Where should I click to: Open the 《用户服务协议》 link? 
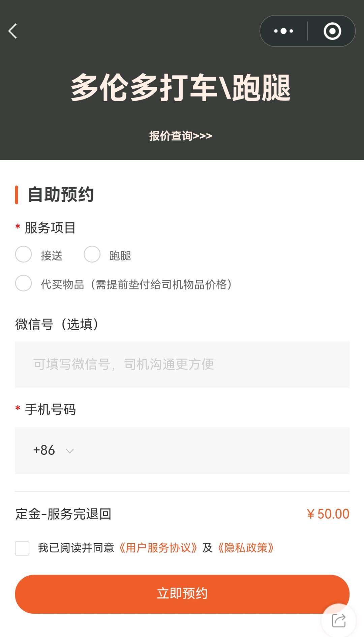point(158,548)
